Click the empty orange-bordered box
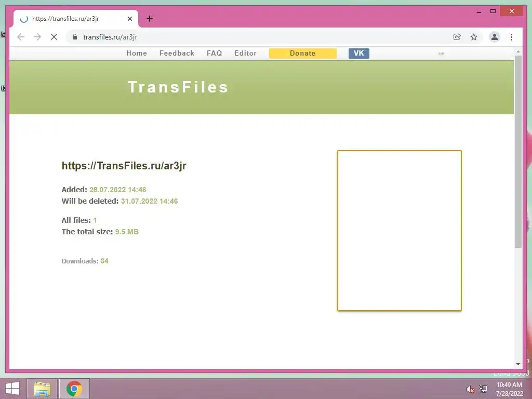Image resolution: width=532 pixels, height=399 pixels. [400, 231]
